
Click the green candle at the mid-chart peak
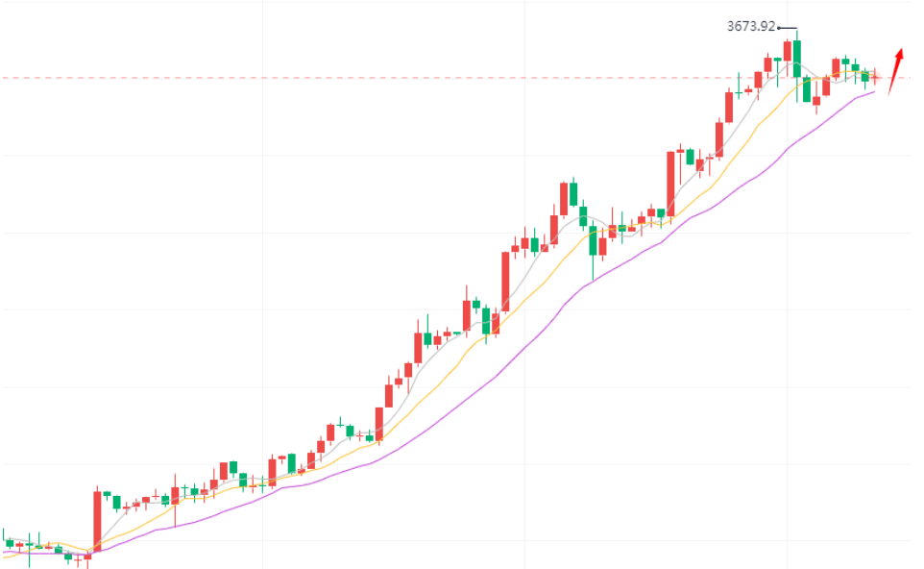(x=573, y=193)
